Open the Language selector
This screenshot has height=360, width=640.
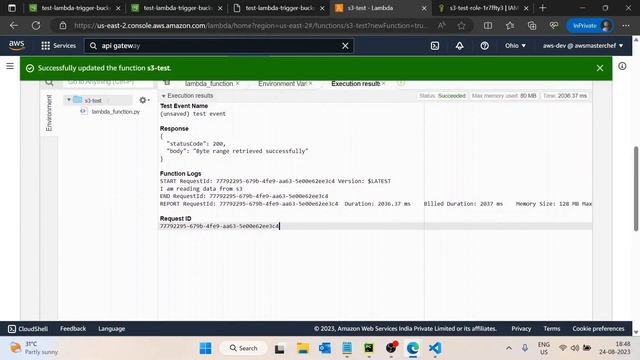(x=111, y=329)
